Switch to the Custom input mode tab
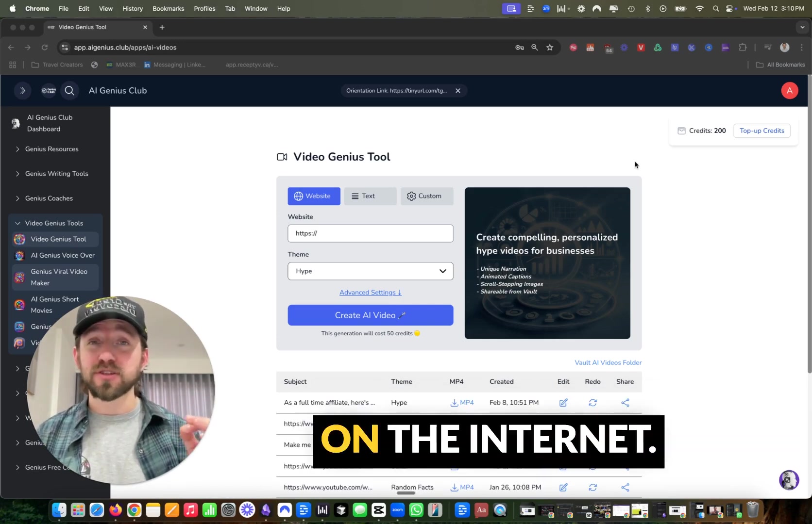This screenshot has width=812, height=524. (x=427, y=196)
